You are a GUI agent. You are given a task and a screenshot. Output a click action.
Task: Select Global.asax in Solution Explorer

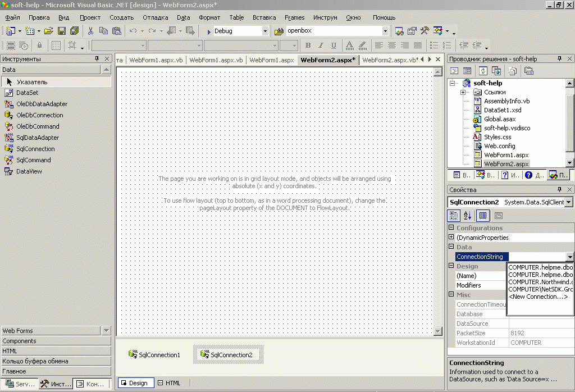point(499,119)
